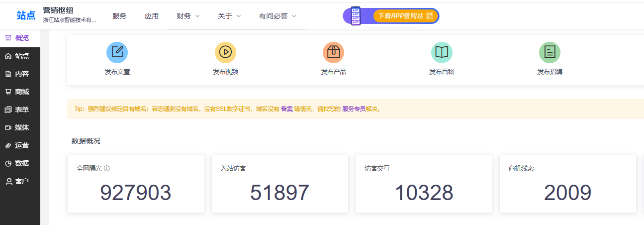Click the info icon beside 全网曝光
Image resolution: width=644 pixels, height=225 pixels.
(107, 168)
